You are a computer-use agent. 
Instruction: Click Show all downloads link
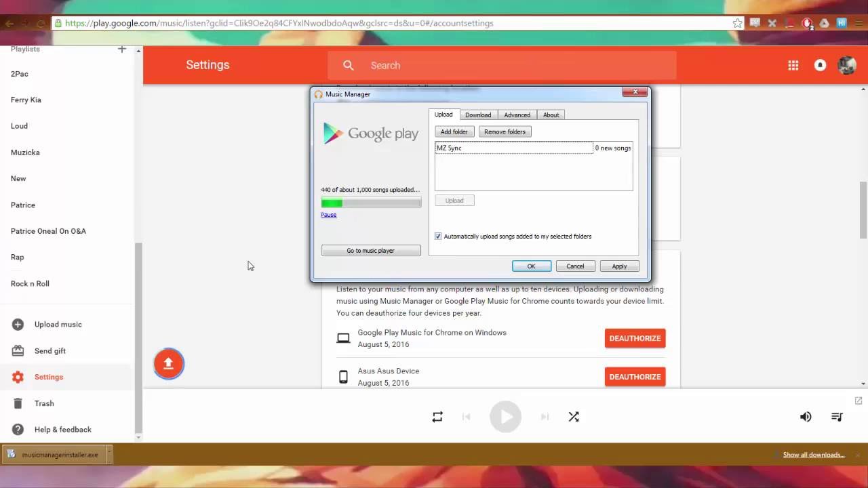pyautogui.click(x=814, y=455)
